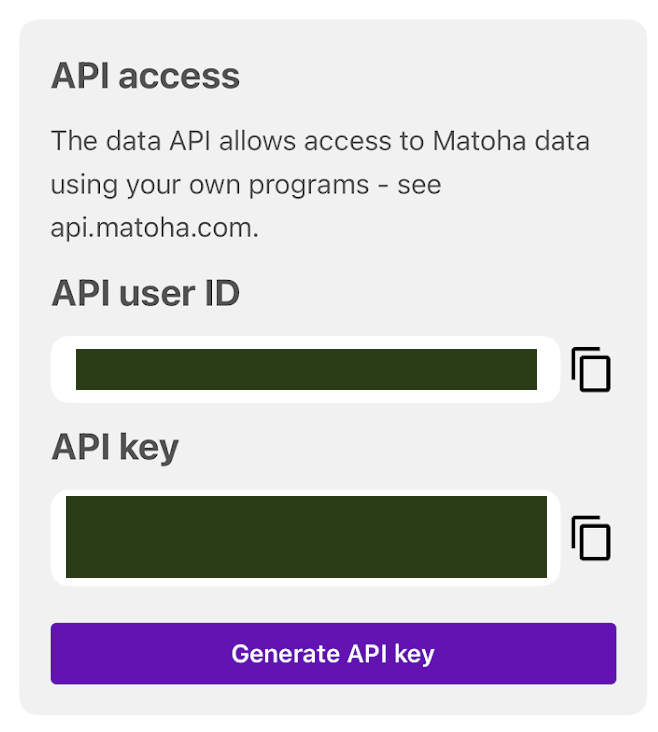The width and height of the screenshot is (658, 732).
Task: Click inside the API key field
Action: (x=305, y=538)
